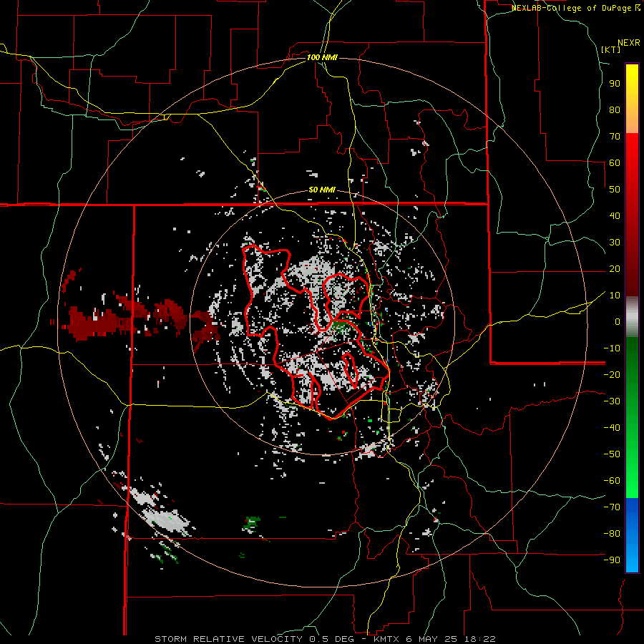This screenshot has width=644, height=644.
Task: Select the -50 scale label
Action: [612, 454]
